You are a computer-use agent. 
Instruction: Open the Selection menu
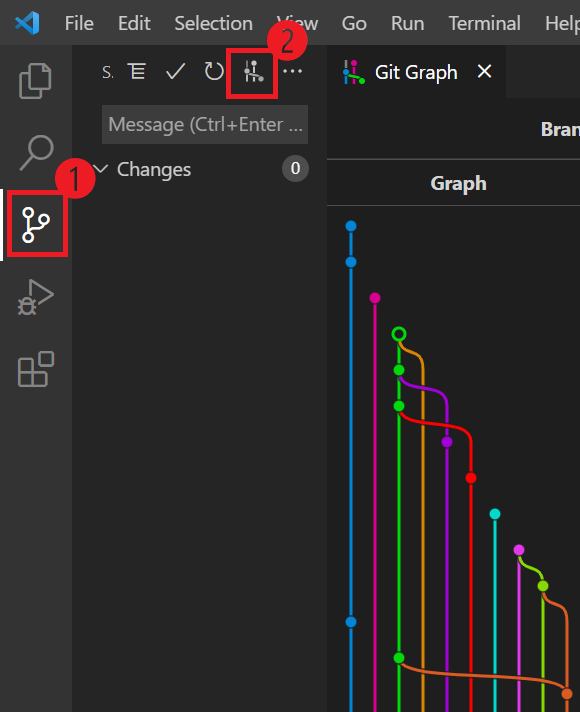point(213,23)
